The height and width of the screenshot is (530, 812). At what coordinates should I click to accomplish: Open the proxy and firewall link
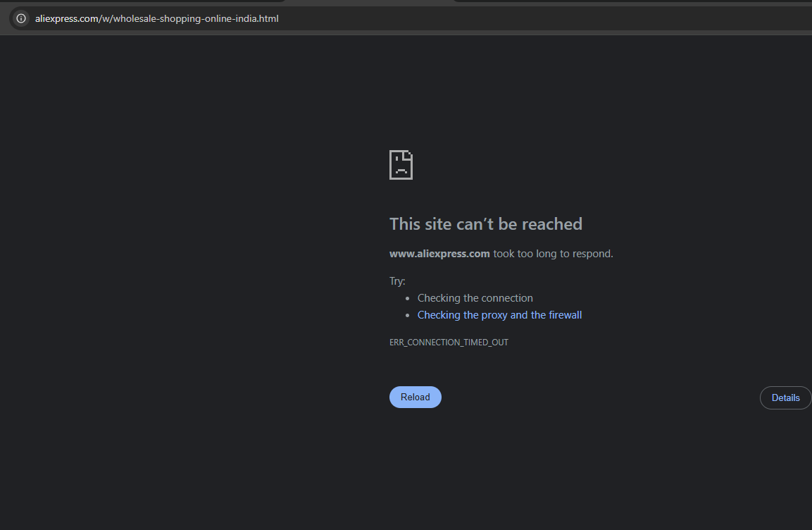pyautogui.click(x=499, y=315)
